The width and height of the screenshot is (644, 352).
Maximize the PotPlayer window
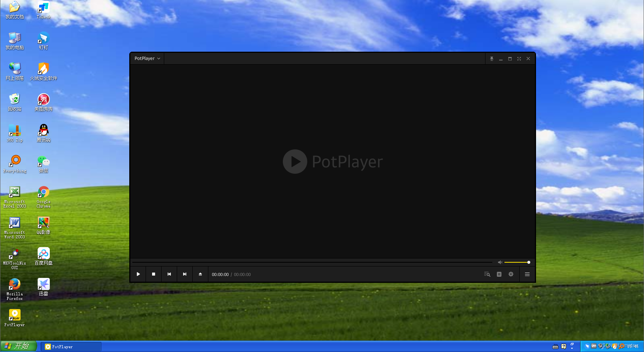pyautogui.click(x=510, y=59)
